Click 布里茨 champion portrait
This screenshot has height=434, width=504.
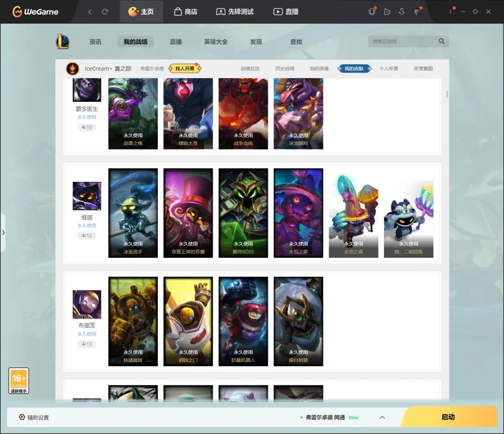click(x=87, y=304)
